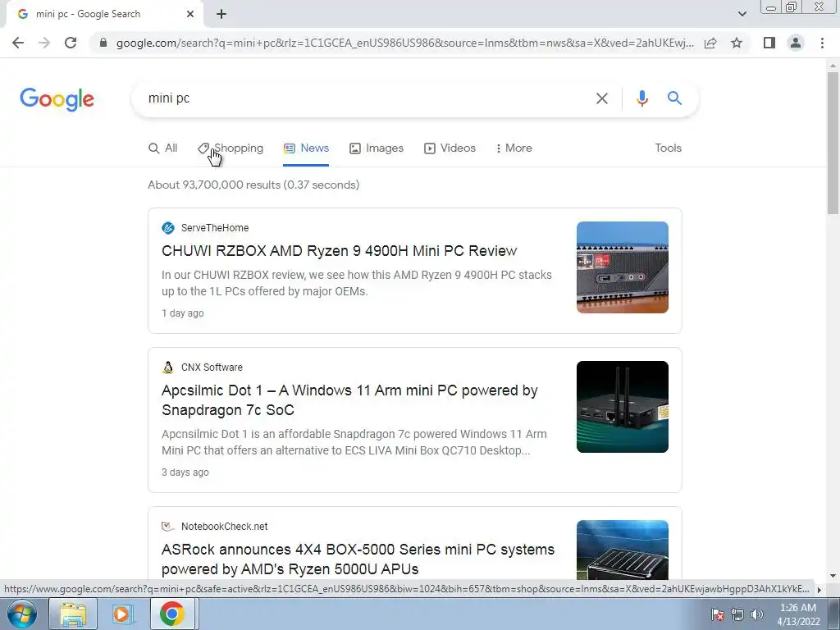Click the address bar URL
The height and width of the screenshot is (630, 840).
405,43
